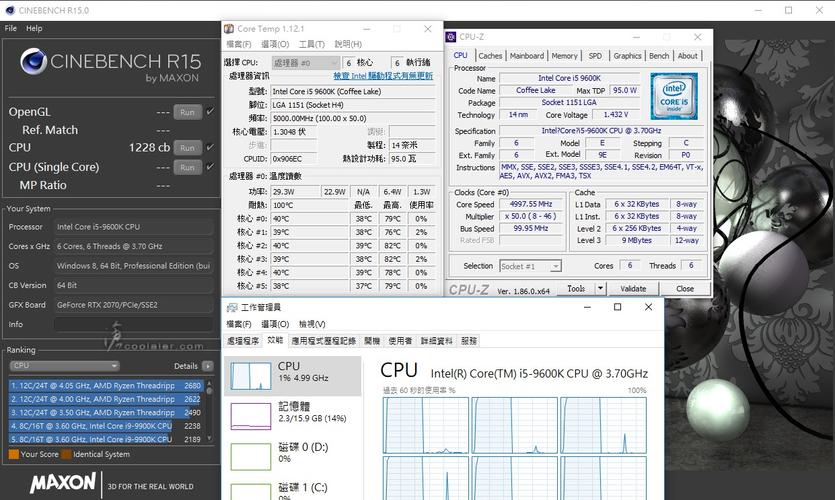Open Task Manager 檢視(V) menu
The image size is (835, 500).
click(312, 324)
